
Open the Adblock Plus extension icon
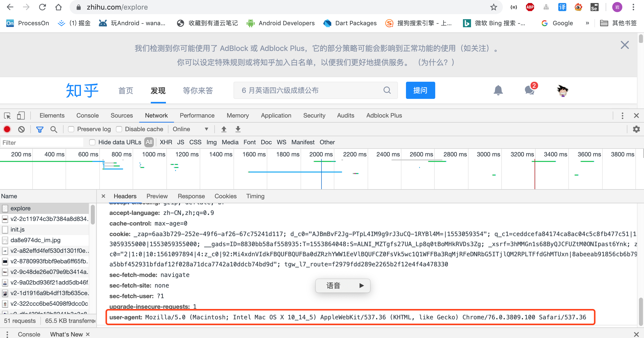530,7
